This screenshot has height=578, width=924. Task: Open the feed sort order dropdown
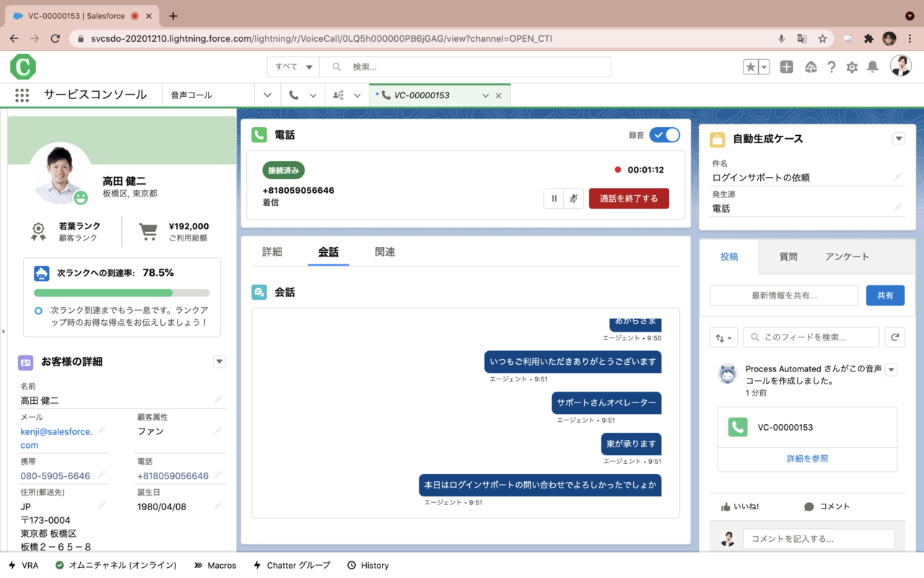723,337
